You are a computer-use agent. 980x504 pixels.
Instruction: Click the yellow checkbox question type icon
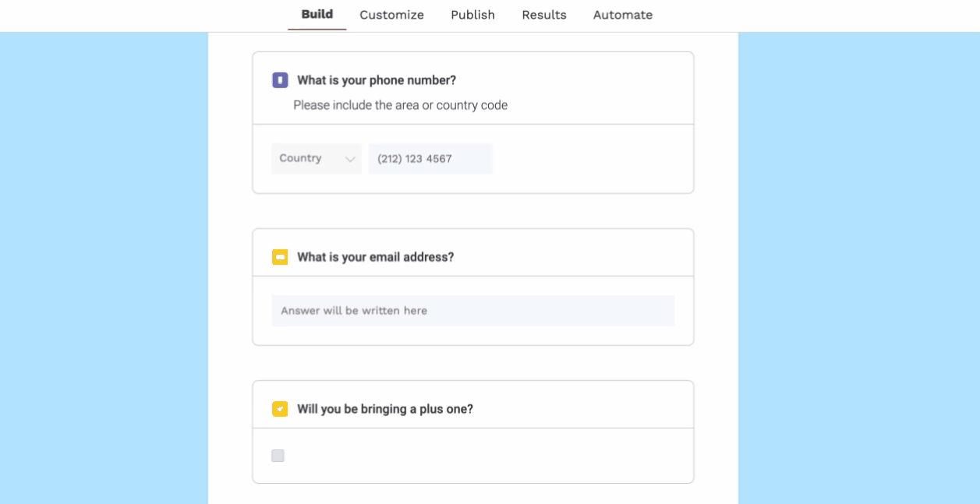[x=280, y=409]
